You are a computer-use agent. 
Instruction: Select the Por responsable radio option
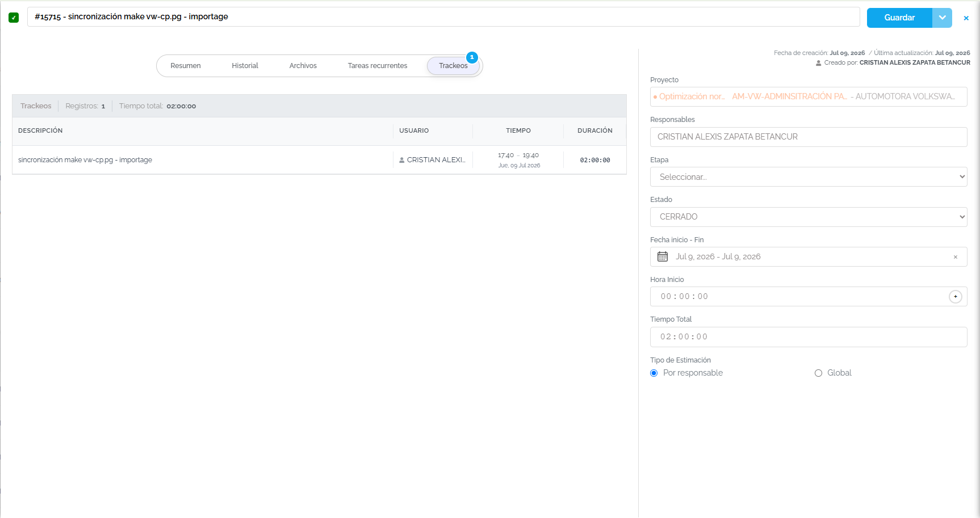coord(654,373)
